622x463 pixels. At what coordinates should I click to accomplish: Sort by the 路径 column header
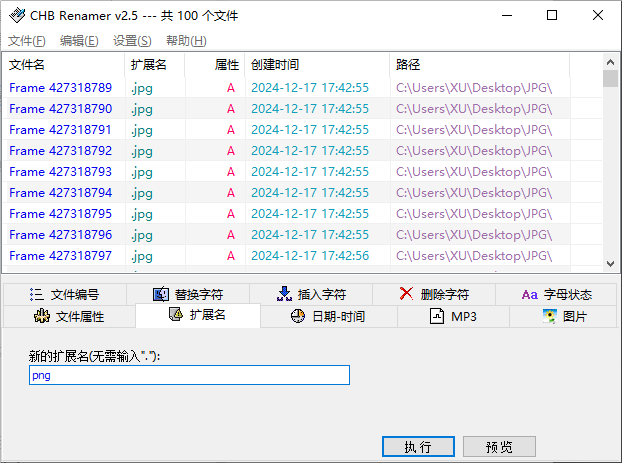click(x=480, y=65)
